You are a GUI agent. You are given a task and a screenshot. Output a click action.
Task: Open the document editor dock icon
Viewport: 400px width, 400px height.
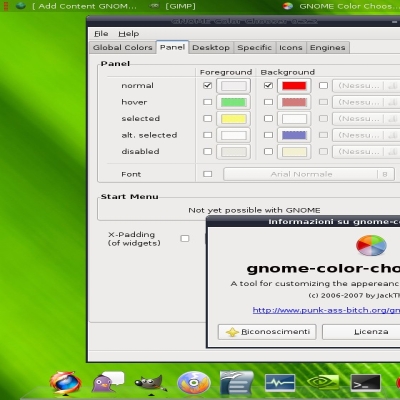[x=237, y=383]
